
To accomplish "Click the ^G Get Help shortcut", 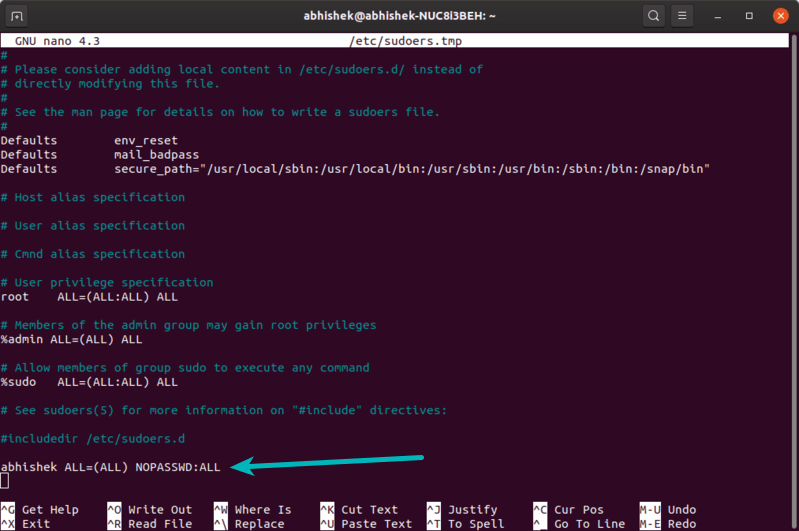I will [x=40, y=510].
